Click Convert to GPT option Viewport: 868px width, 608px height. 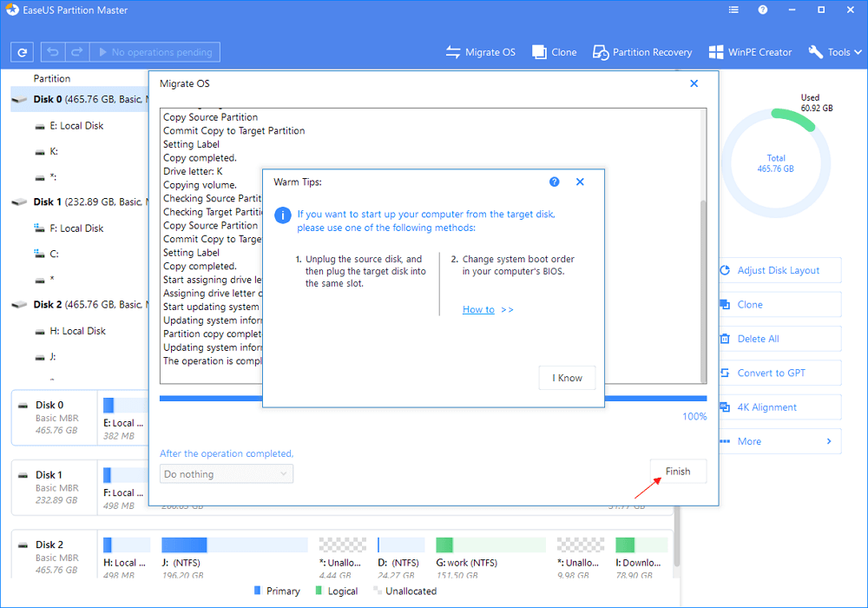tap(780, 373)
